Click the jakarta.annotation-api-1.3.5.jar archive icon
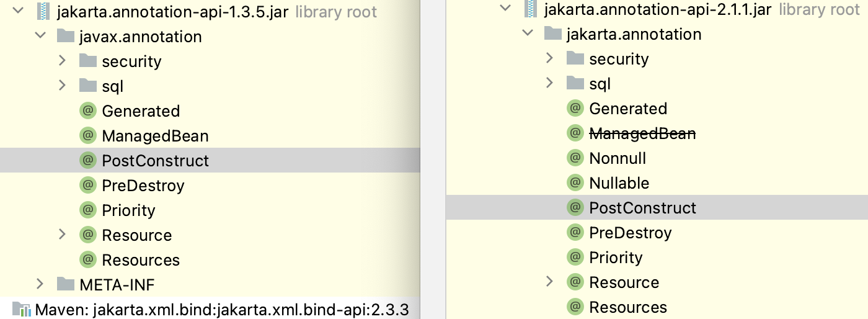 [x=43, y=12]
